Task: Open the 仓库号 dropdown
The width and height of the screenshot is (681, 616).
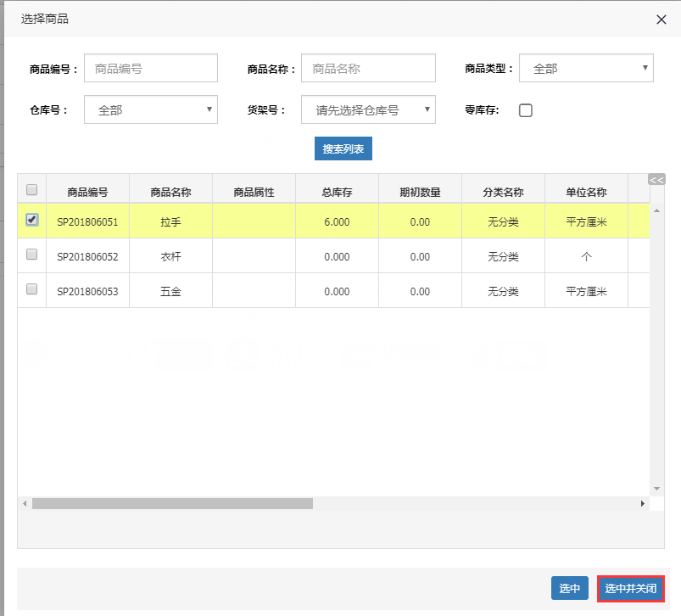Action: coord(151,109)
